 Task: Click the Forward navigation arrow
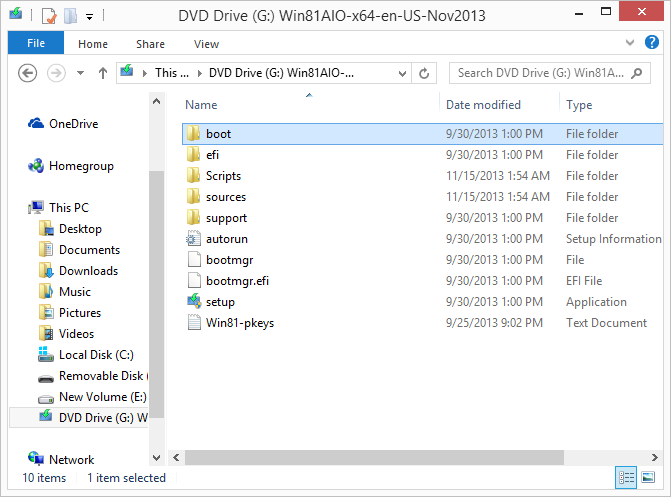tap(56, 73)
